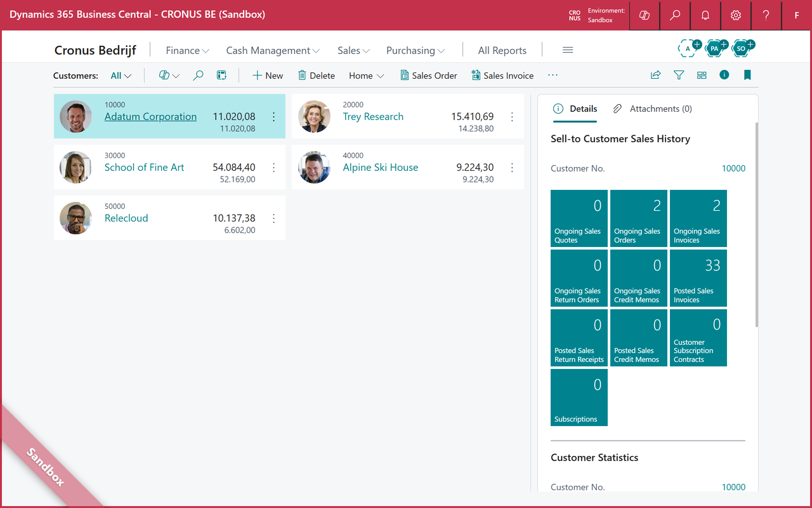Expand the Sales menu

point(353,50)
